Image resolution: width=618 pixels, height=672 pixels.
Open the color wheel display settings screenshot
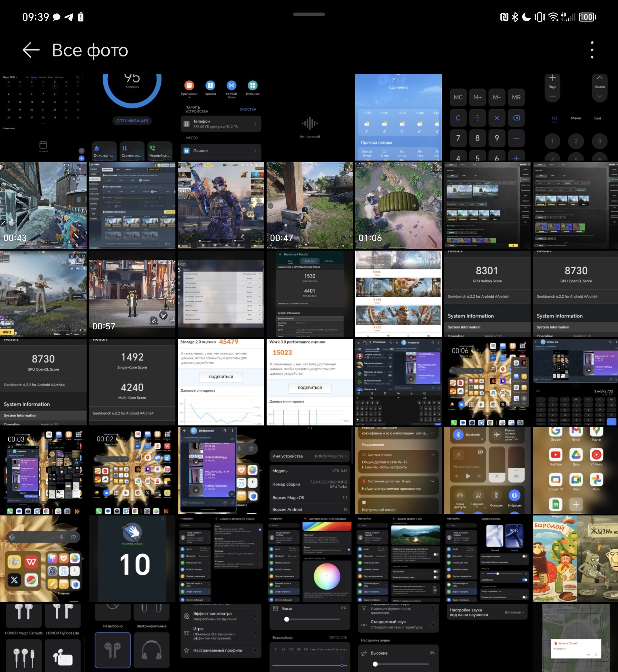click(310, 559)
